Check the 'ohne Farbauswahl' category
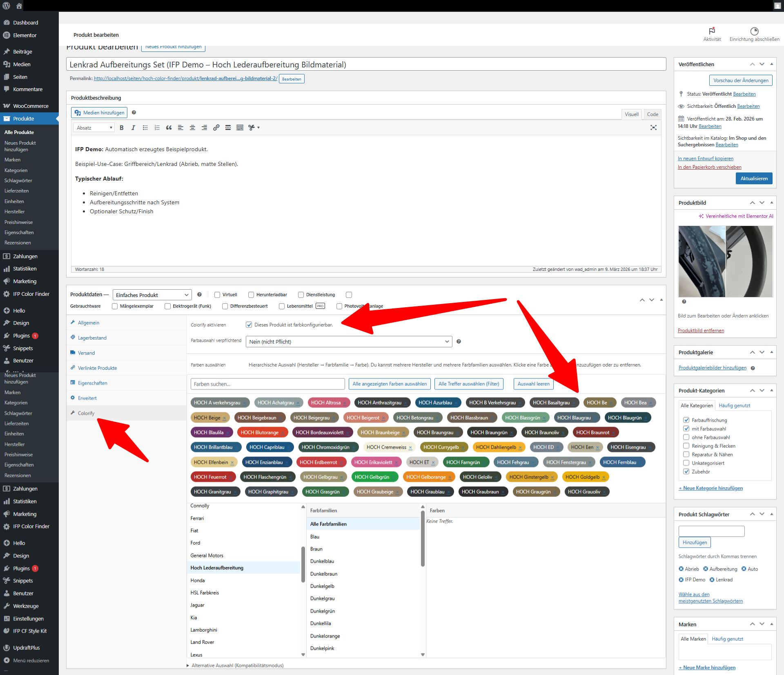Screen dimensions: 784x675 pos(686,437)
